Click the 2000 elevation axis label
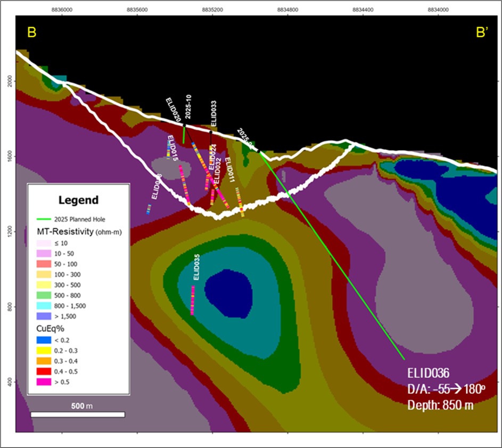The height and width of the screenshot is (448, 502). (10, 81)
